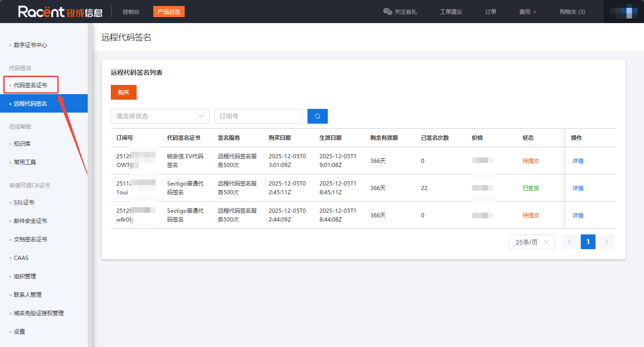This screenshot has height=347, width=644.
Task: Click the blue search magnifier button
Action: [317, 116]
